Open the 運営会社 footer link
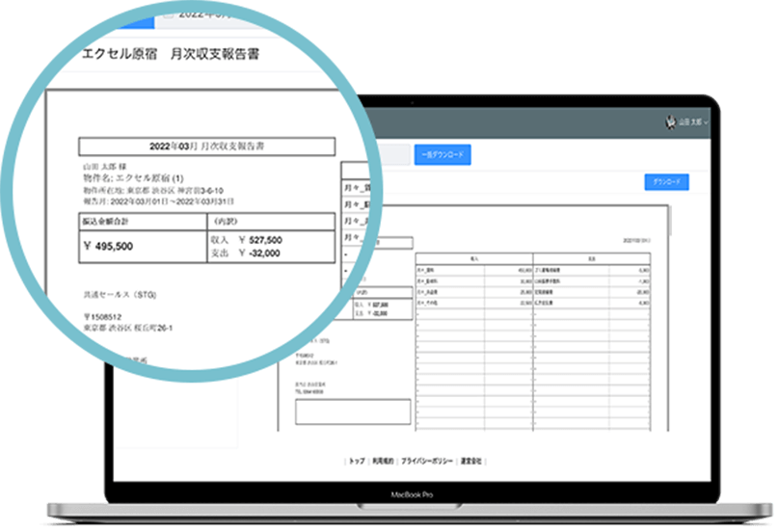Screen dimensions: 779x532 [472, 462]
